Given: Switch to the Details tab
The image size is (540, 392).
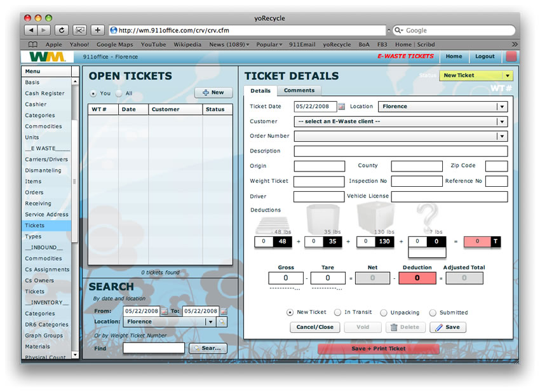Looking at the screenshot, I should [x=260, y=91].
